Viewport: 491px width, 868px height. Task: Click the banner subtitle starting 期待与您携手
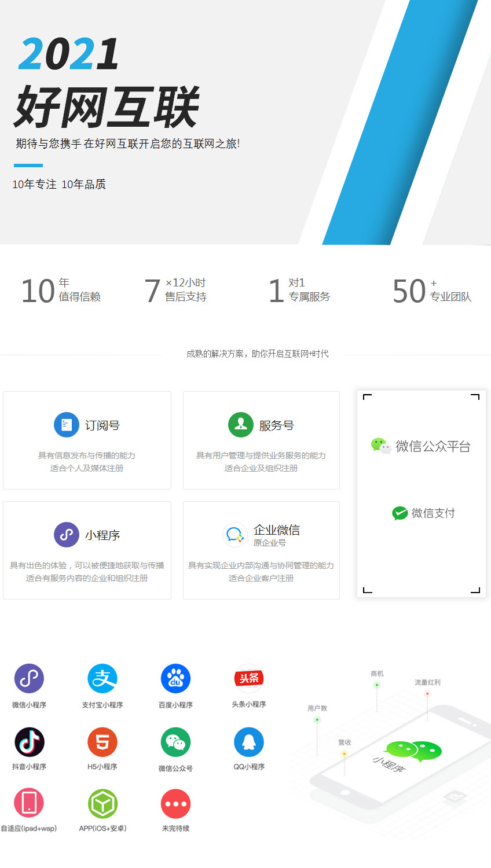click(128, 144)
